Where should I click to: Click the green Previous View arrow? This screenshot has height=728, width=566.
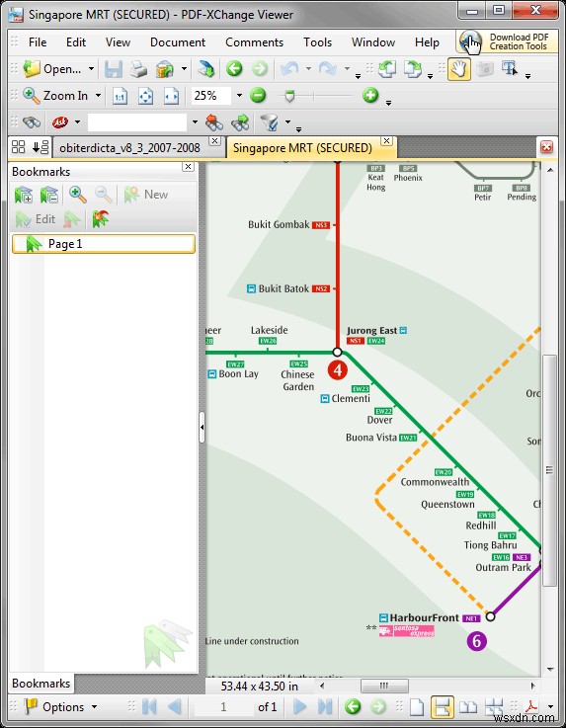[x=234, y=69]
